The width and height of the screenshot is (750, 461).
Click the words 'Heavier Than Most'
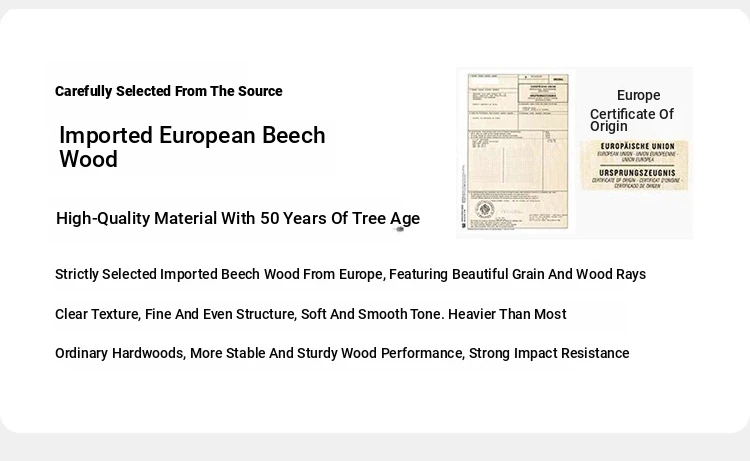(507, 314)
